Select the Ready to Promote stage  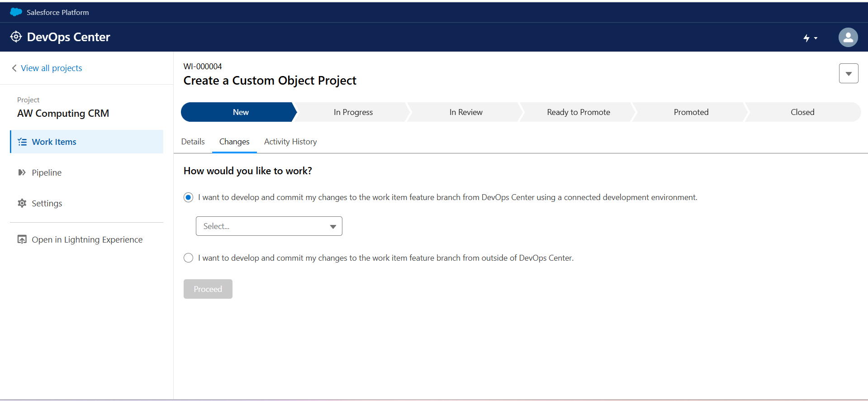coord(579,112)
